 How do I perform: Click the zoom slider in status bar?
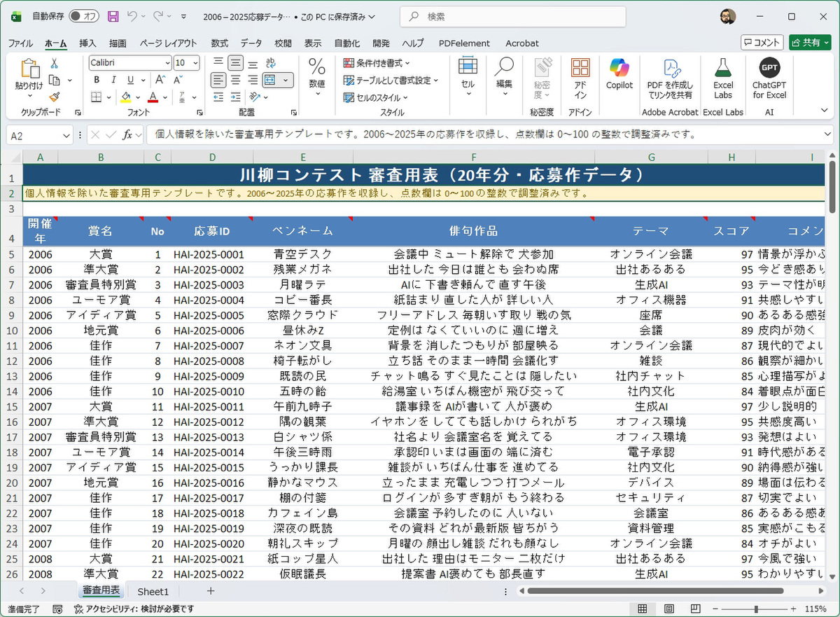coord(755,609)
